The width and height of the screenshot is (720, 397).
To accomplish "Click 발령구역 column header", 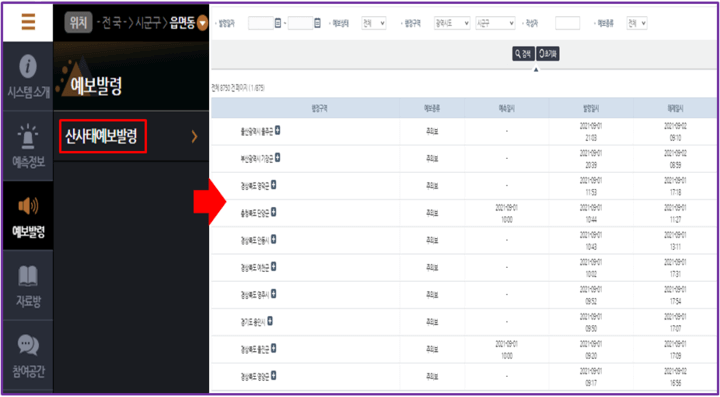I will click(x=319, y=108).
